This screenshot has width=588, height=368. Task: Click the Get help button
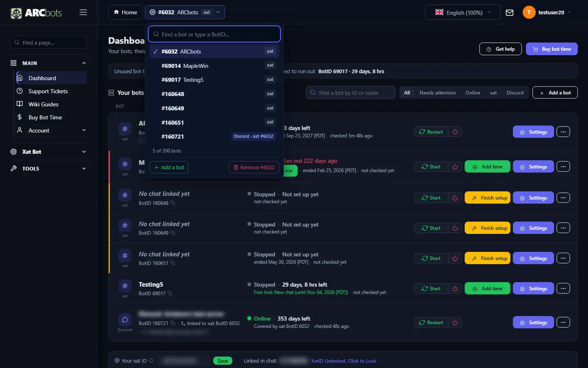click(501, 49)
